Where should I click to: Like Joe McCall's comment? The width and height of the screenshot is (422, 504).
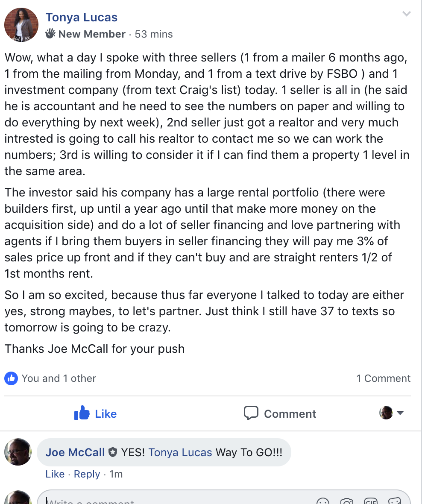click(55, 474)
